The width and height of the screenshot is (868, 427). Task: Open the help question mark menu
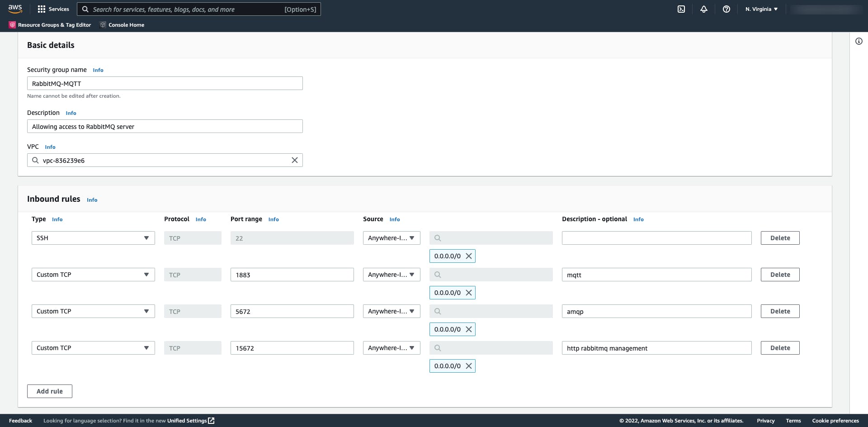pyautogui.click(x=726, y=9)
